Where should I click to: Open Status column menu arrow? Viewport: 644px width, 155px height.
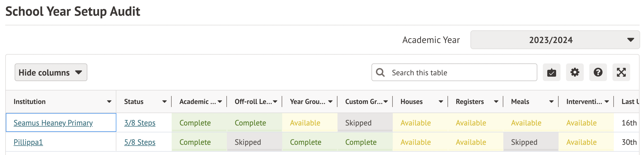[164, 102]
